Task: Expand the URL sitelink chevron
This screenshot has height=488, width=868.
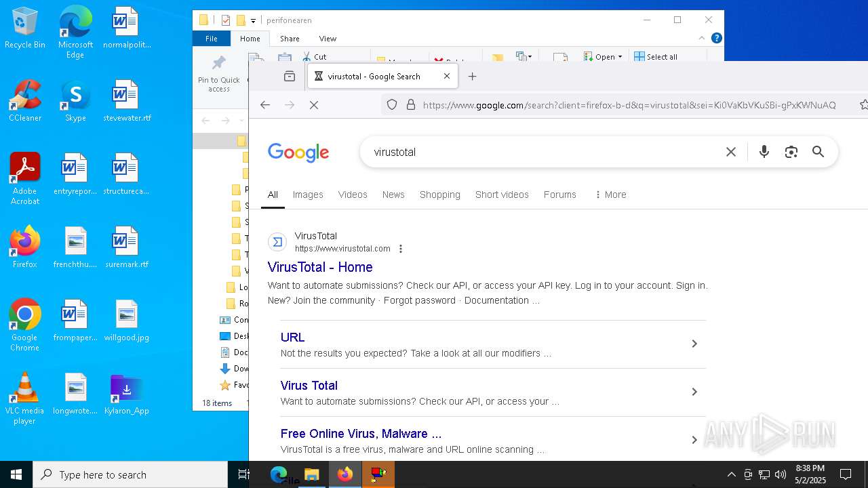Action: (x=694, y=344)
